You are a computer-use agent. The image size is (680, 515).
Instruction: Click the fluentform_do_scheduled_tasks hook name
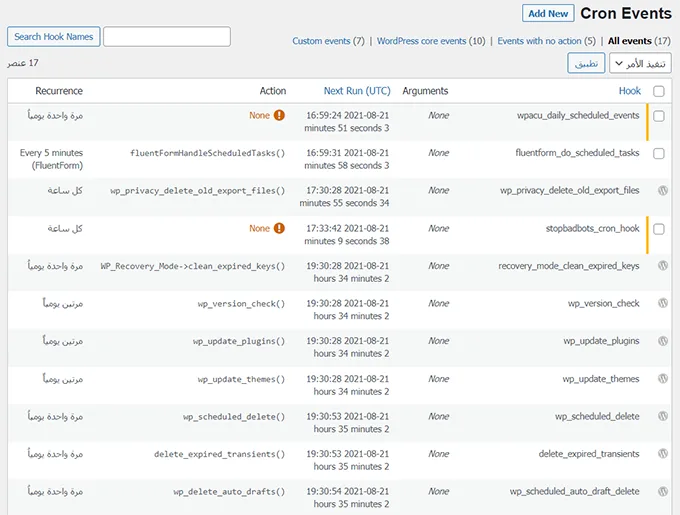[577, 153]
